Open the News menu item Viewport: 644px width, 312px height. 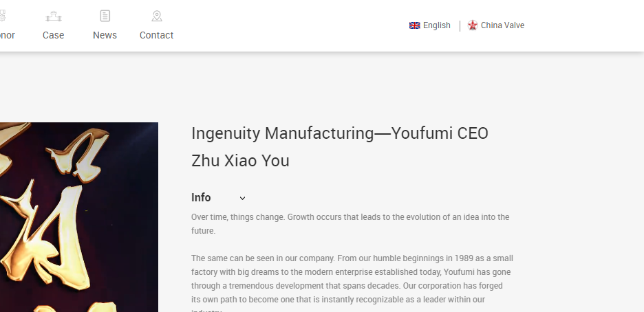pos(105,35)
